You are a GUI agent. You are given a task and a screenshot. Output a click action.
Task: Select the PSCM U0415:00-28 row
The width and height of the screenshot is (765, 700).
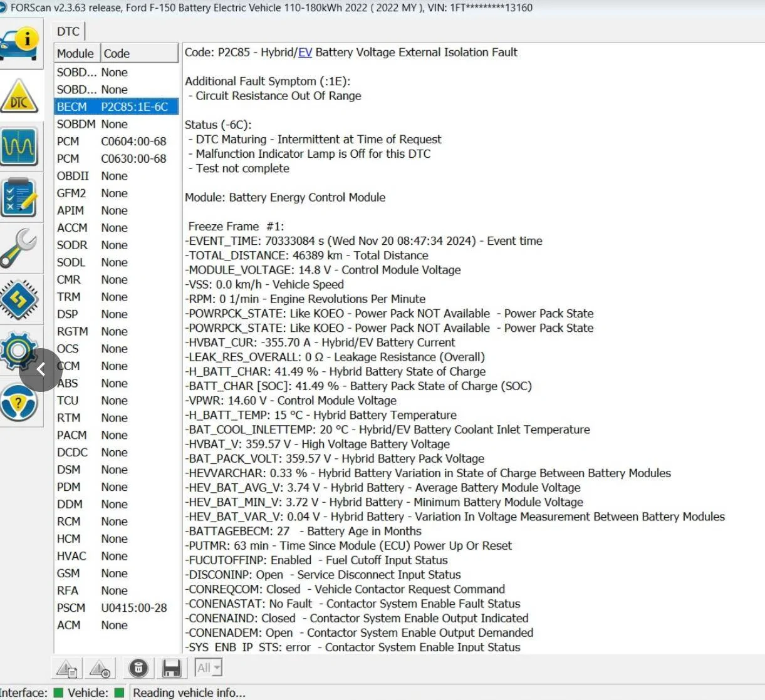click(117, 607)
